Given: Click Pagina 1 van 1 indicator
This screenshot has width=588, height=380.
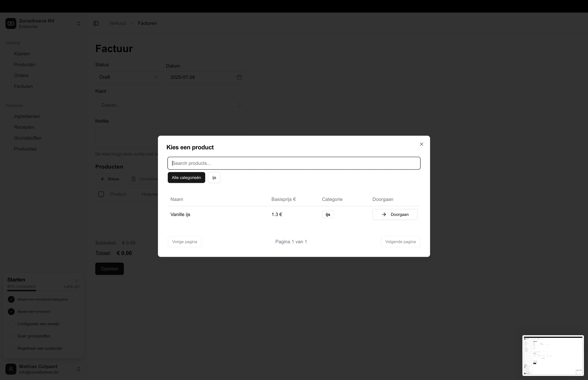Looking at the screenshot, I should [291, 242].
